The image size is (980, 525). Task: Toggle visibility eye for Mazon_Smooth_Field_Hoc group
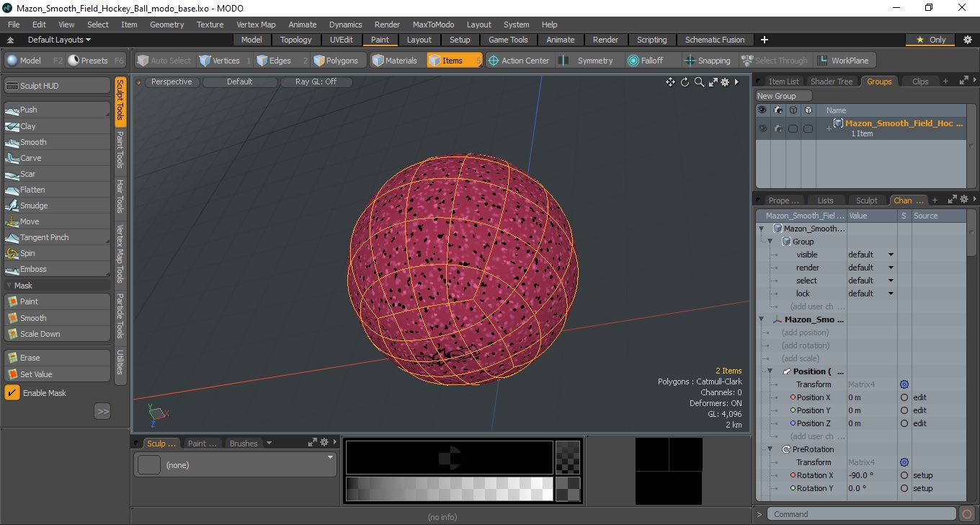pos(762,128)
